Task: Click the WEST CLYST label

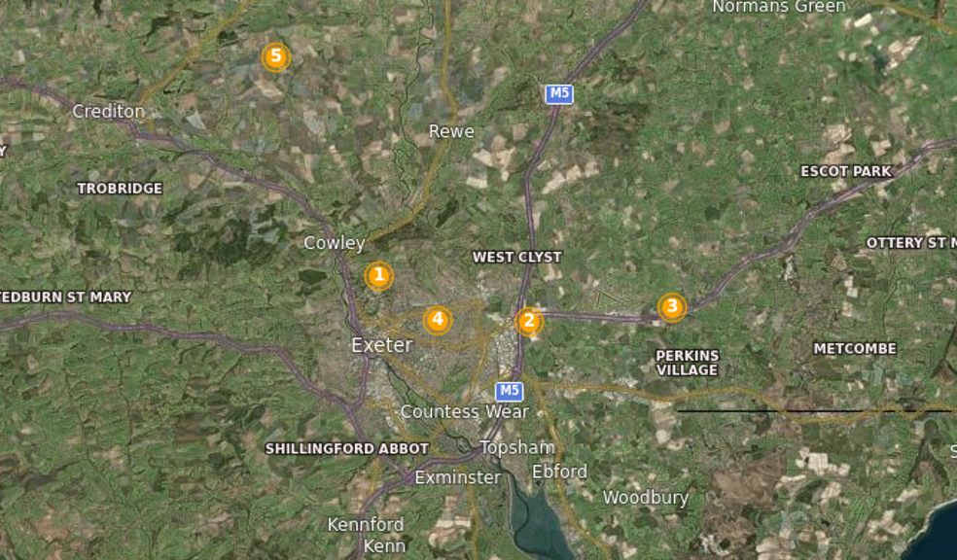Action: pyautogui.click(x=517, y=258)
